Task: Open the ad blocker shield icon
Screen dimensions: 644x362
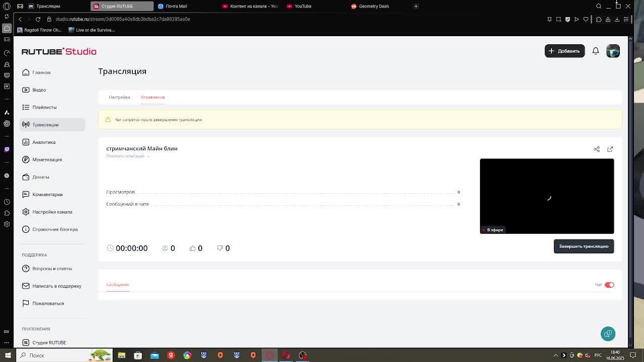Action: 568,19
